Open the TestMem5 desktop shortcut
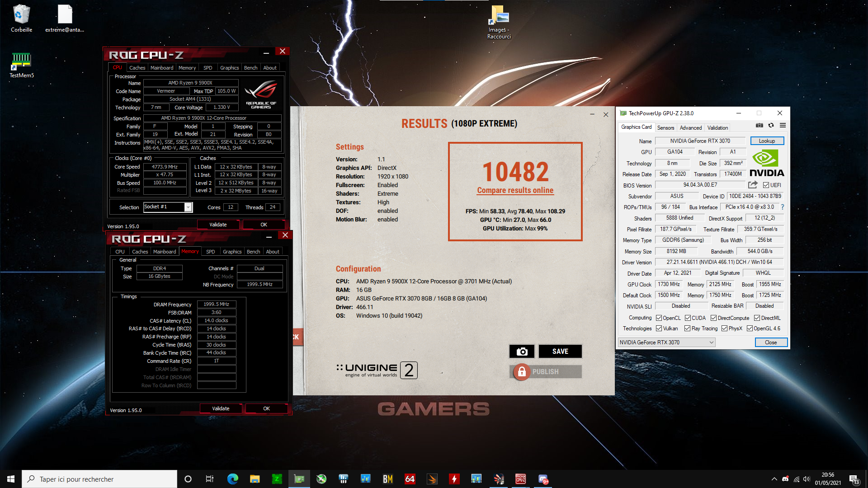The height and width of the screenshot is (488, 868). click(x=21, y=65)
